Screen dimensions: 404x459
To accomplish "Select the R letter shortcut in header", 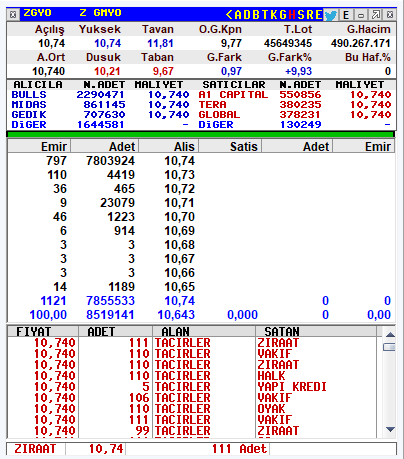I will tap(310, 15).
